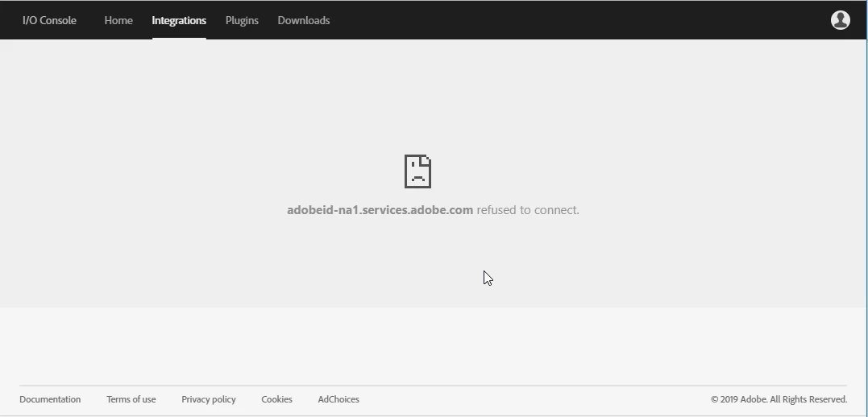Switch to the Plugins tab
The width and height of the screenshot is (868, 417).
(x=242, y=20)
